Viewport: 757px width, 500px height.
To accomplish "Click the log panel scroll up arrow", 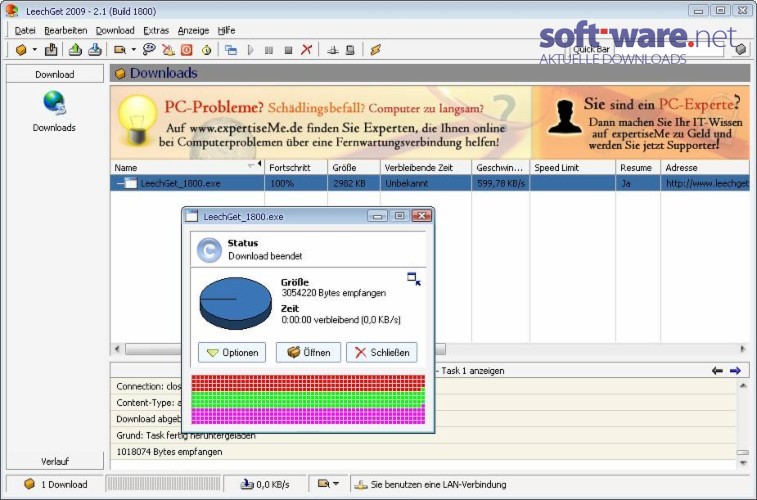I will tap(743, 385).
